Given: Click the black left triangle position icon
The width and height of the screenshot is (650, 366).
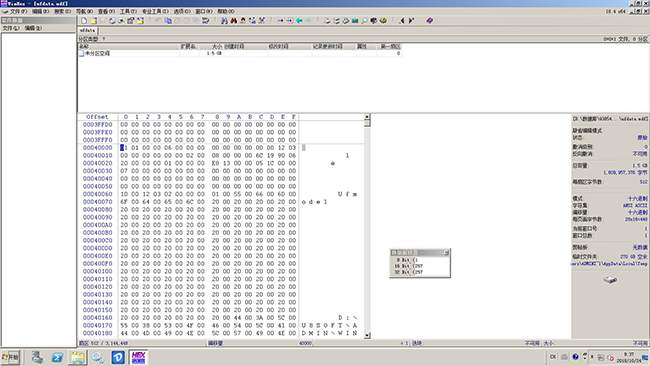Looking at the screenshot, I should tap(401, 20).
